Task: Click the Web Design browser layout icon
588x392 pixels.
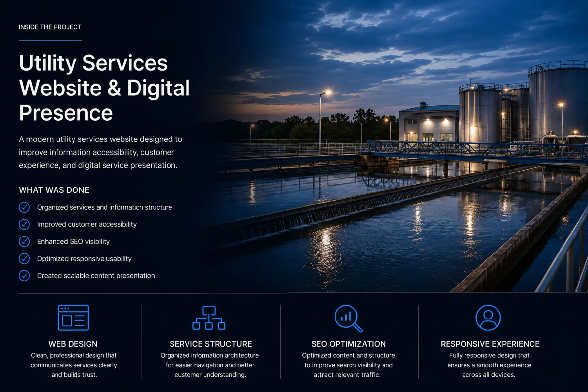Action: coord(73,318)
